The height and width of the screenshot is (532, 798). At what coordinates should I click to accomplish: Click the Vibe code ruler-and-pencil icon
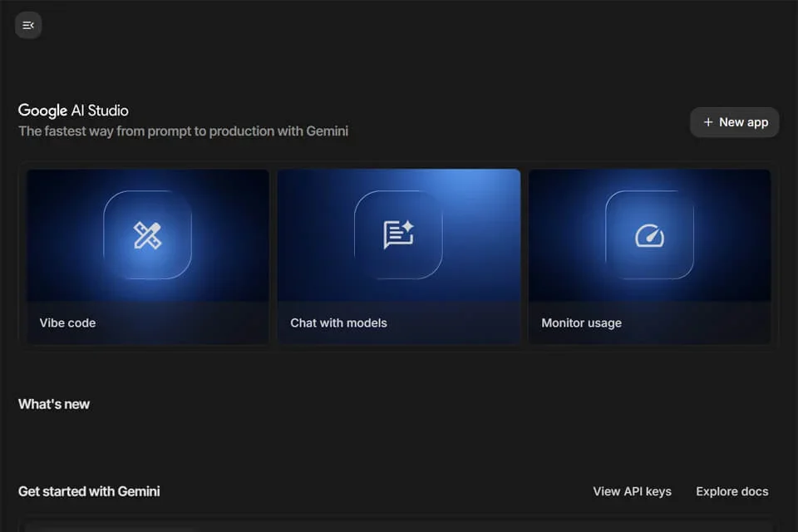147,235
